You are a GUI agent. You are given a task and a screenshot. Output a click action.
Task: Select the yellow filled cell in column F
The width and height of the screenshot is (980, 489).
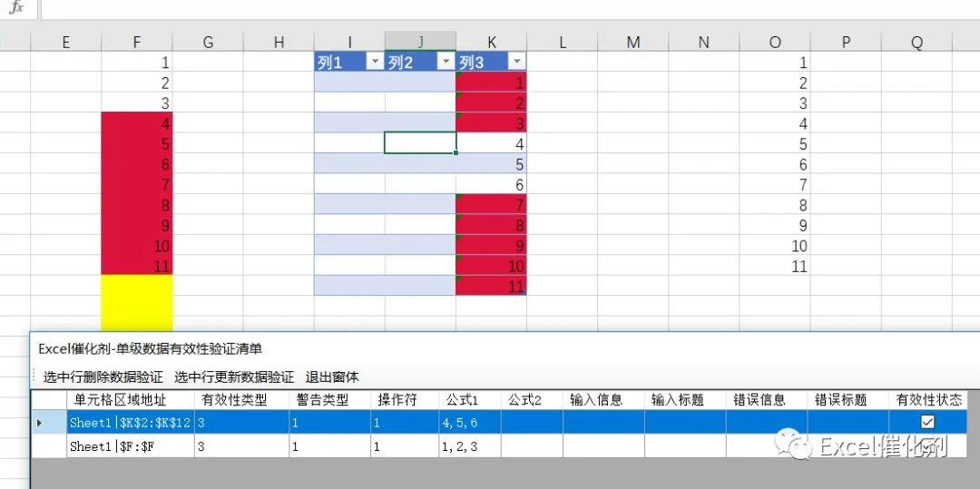137,303
